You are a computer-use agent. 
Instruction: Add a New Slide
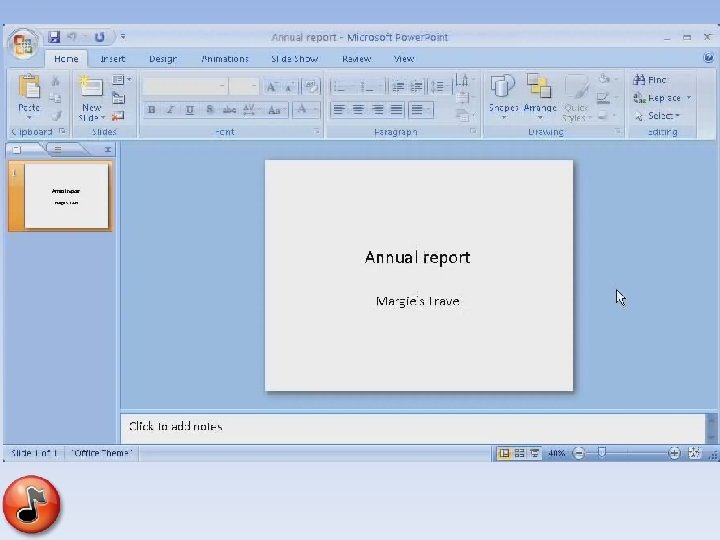pyautogui.click(x=91, y=99)
